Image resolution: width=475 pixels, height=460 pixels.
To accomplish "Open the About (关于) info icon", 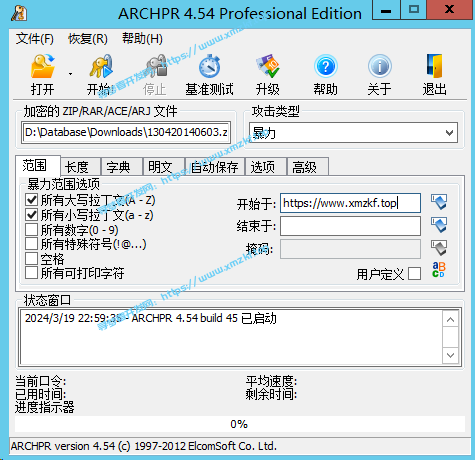I will 380,66.
